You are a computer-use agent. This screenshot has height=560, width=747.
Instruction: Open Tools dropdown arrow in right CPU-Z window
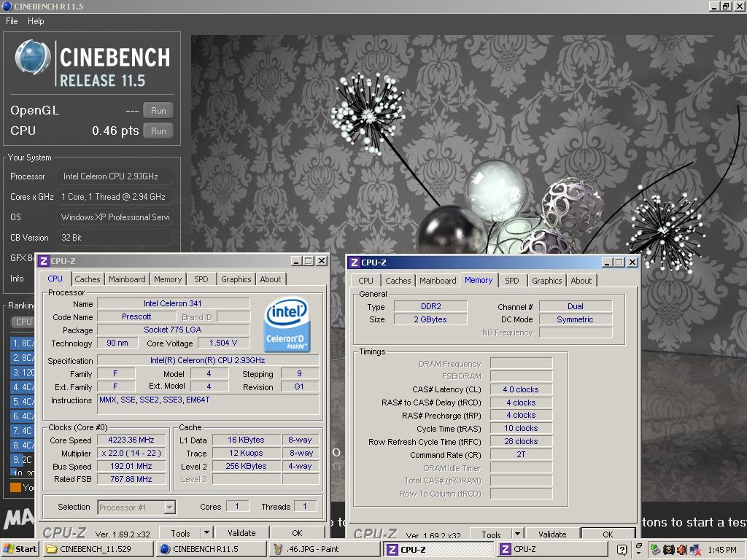tap(517, 534)
